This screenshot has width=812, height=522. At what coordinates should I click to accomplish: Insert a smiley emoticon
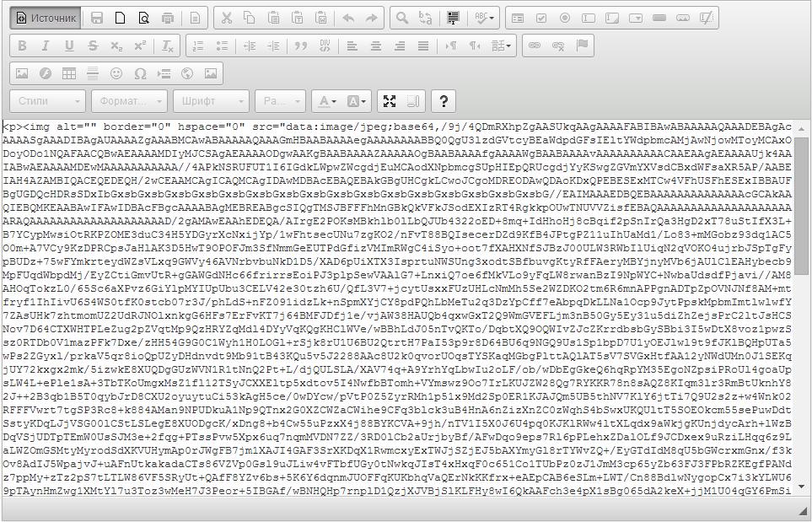point(116,73)
